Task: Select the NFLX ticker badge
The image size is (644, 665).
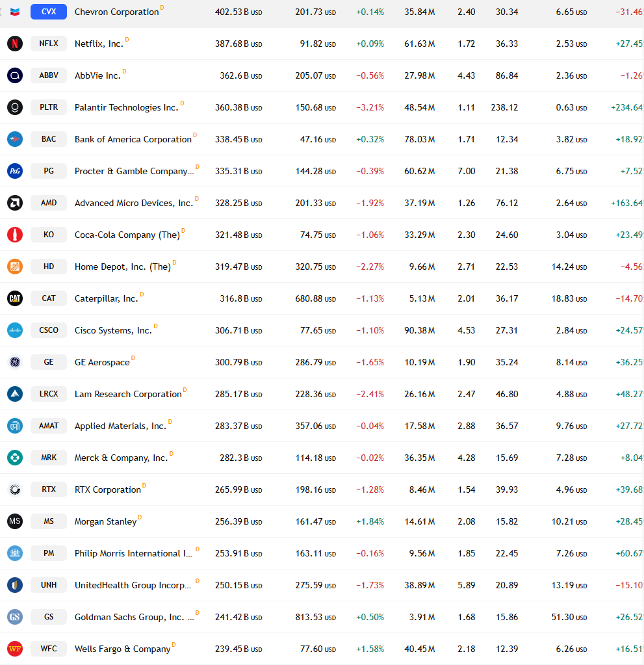Action: coord(49,44)
